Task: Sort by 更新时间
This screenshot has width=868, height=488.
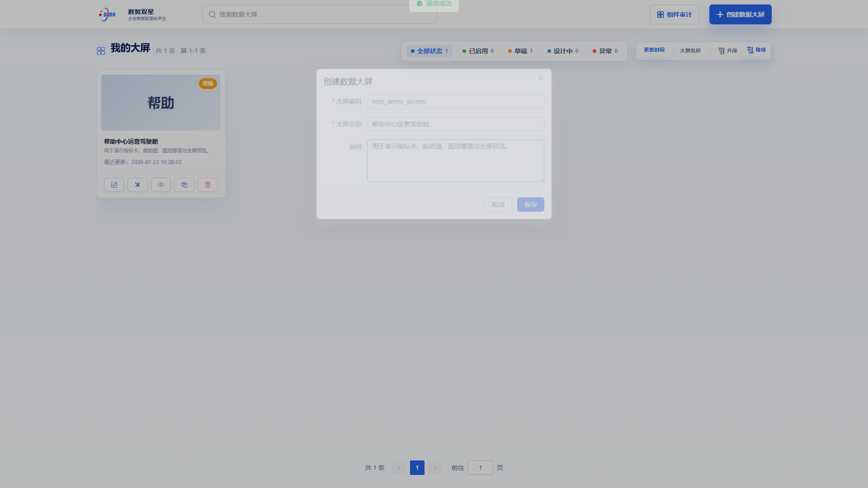Action: click(x=654, y=50)
